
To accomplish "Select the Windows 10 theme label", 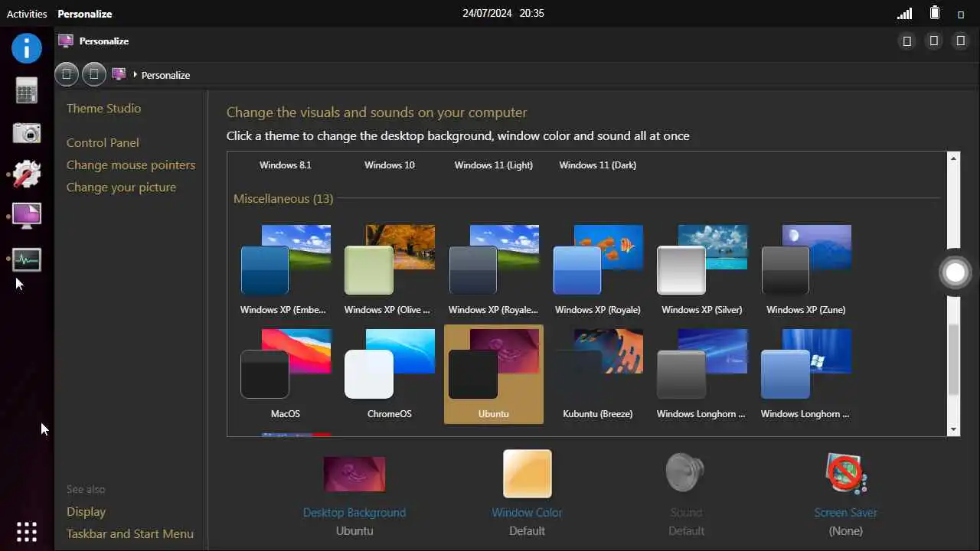I will coord(389,165).
